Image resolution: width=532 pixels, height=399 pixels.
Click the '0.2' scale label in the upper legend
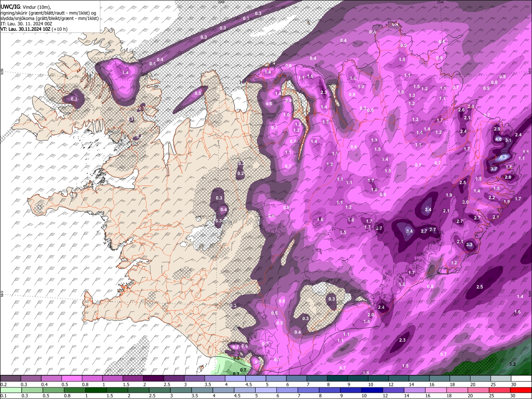(3, 385)
